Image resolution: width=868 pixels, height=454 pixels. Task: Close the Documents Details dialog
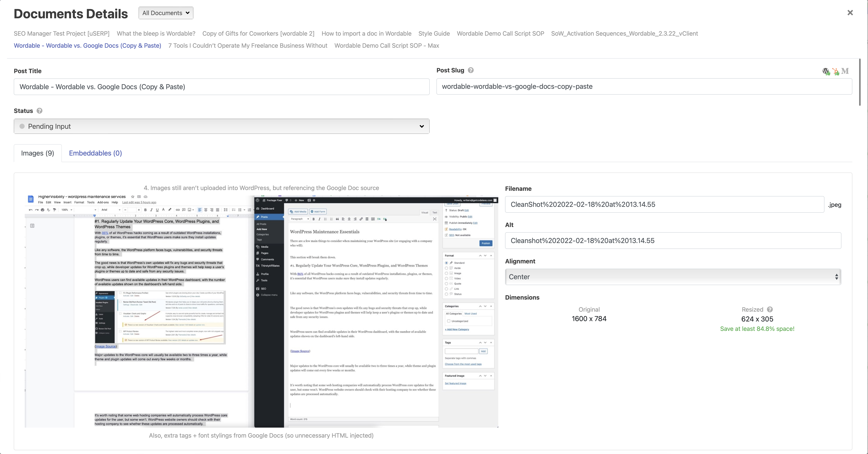coord(850,13)
